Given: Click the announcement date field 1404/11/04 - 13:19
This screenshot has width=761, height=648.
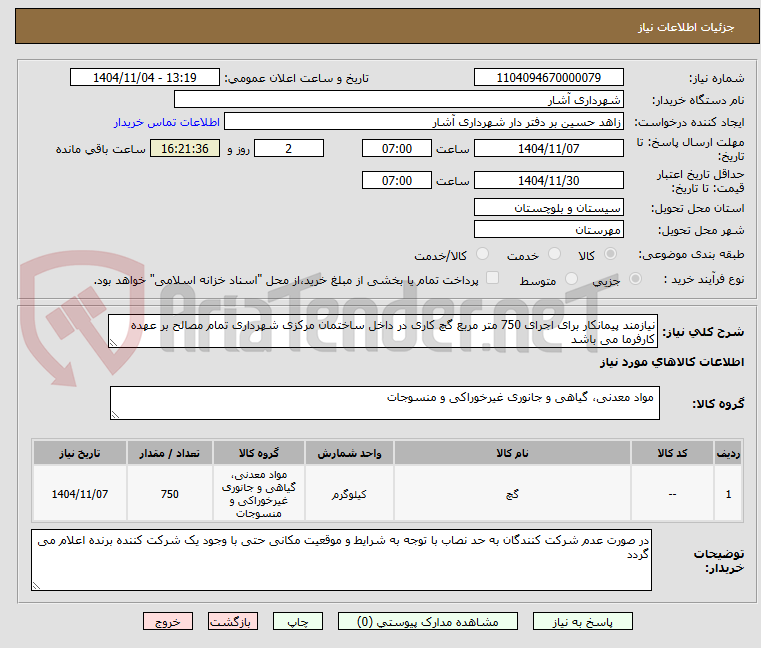Looking at the screenshot, I should click(x=145, y=78).
